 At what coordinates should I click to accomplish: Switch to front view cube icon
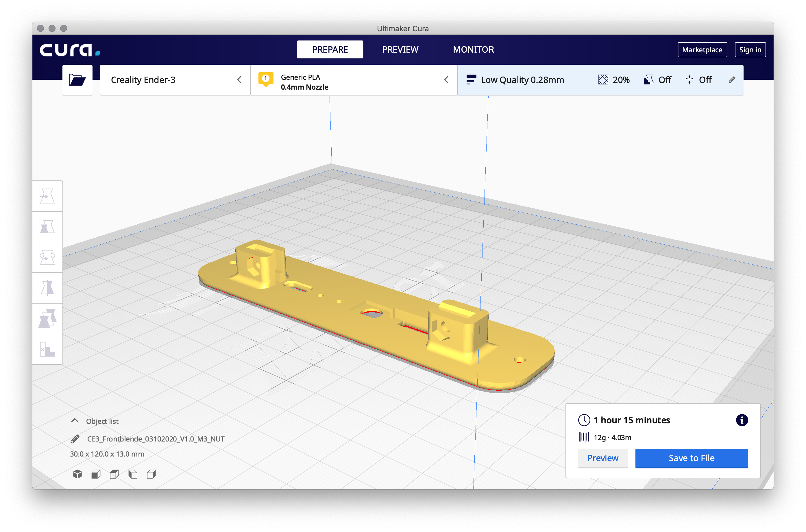click(96, 474)
